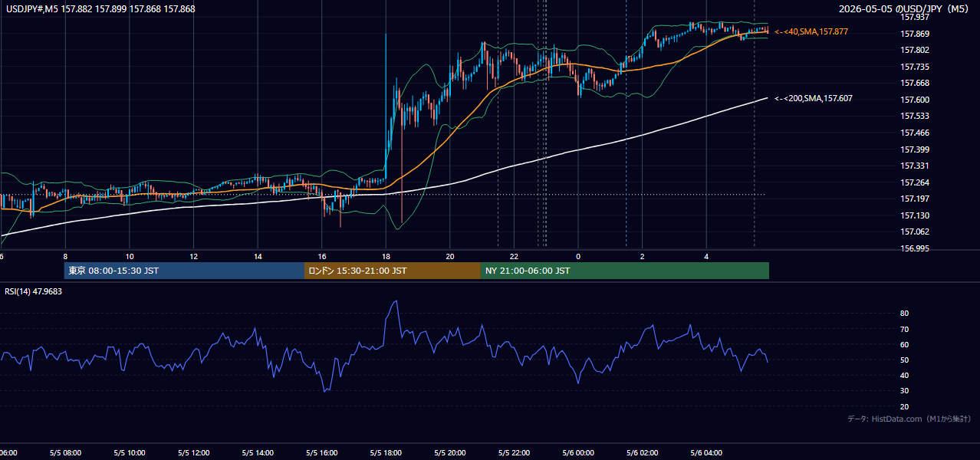Screen dimensions: 980x460
Task: Click the 5/5 12:00 date label
Action: click(x=193, y=453)
